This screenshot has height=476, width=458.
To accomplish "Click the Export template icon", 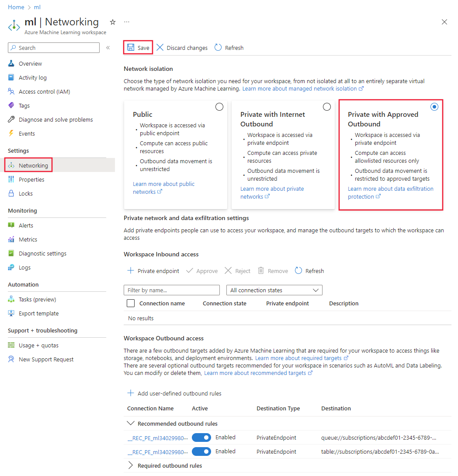I will coord(11,313).
